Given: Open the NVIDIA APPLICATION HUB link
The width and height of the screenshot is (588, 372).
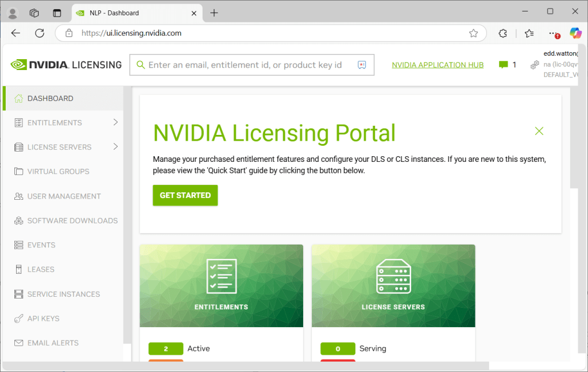Looking at the screenshot, I should 438,65.
